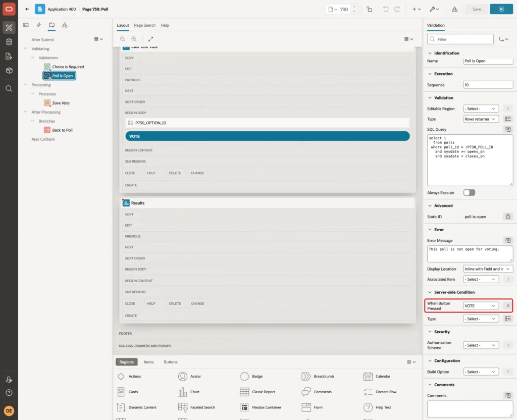Open the magnifier search icon in left sidebar
This screenshot has height=420, width=517.
tap(9, 89)
